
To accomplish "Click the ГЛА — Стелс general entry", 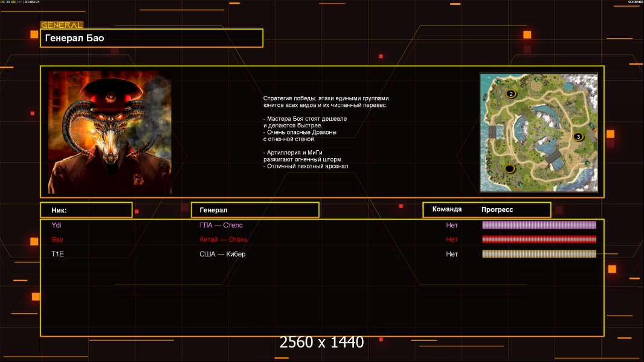I will coord(221,225).
